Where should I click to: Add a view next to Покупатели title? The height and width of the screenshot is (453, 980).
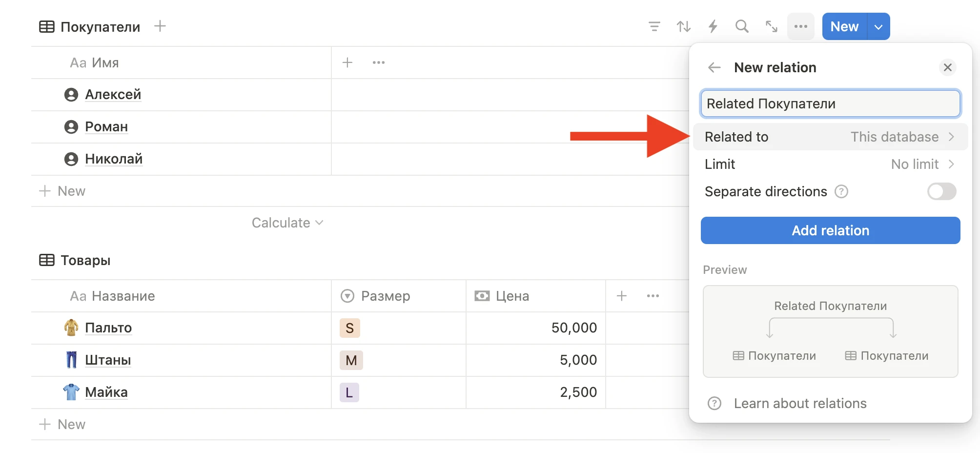160,26
